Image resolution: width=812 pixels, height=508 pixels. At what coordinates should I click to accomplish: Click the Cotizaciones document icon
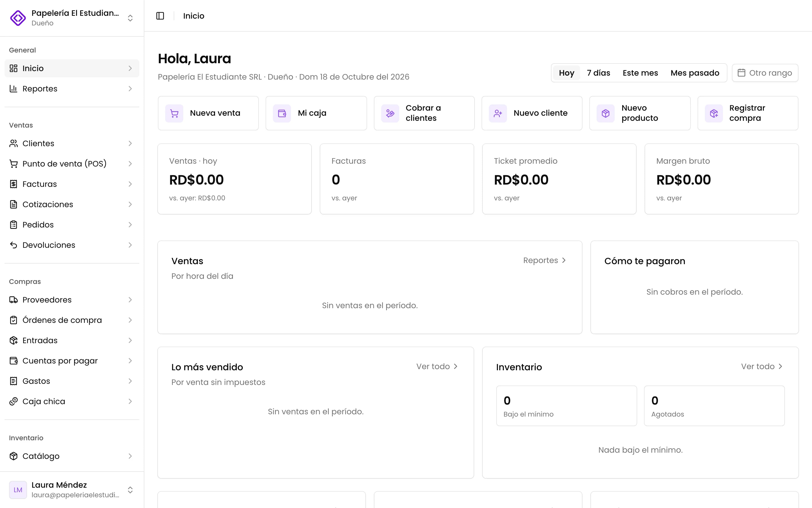coord(14,204)
